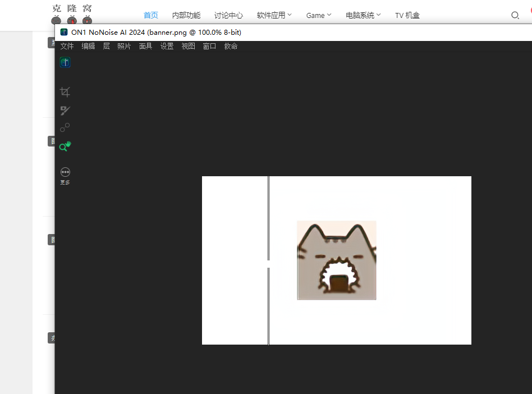Screen dimensions: 532x394
Task: Open the 视图 (View) menu
Action: click(189, 46)
